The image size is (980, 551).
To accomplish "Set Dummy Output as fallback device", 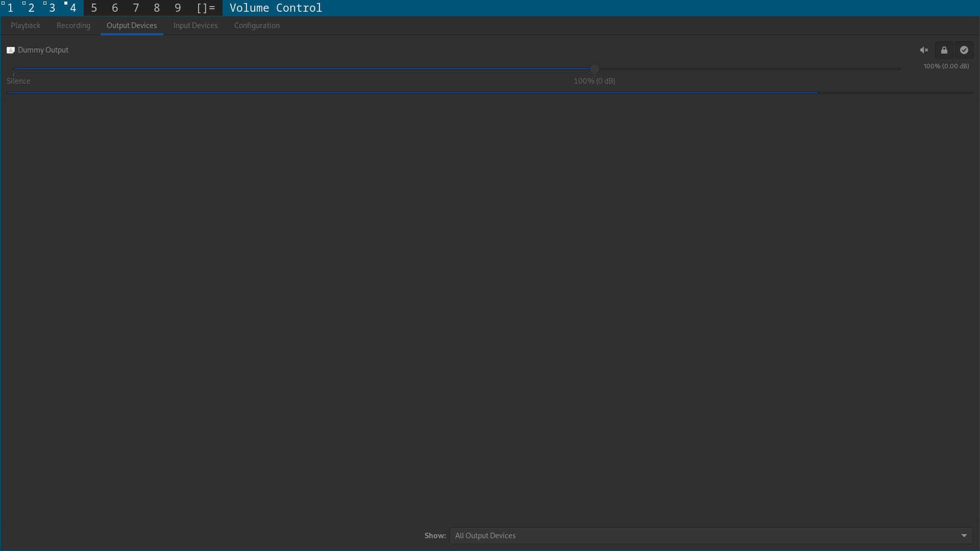I will click(x=964, y=50).
